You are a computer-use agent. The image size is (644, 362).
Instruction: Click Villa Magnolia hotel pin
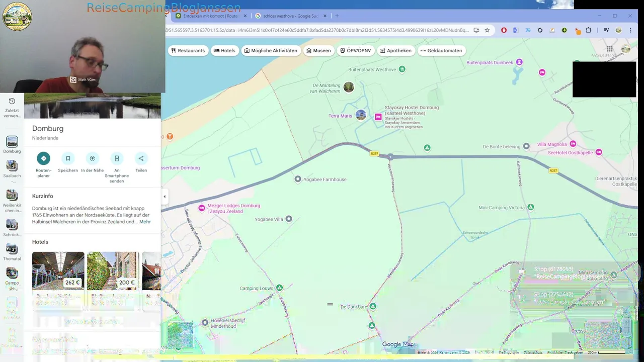pyautogui.click(x=573, y=144)
